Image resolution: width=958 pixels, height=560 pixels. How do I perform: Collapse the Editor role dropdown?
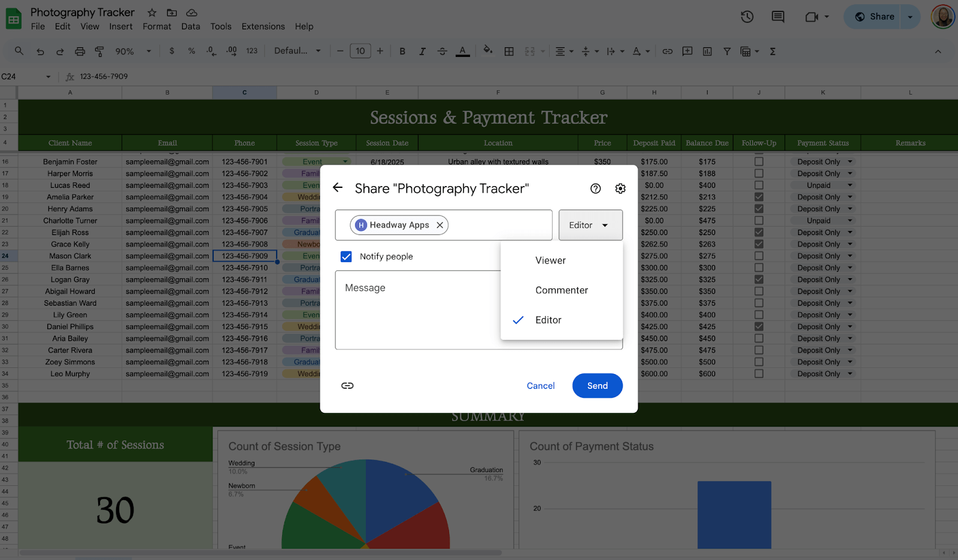(590, 225)
